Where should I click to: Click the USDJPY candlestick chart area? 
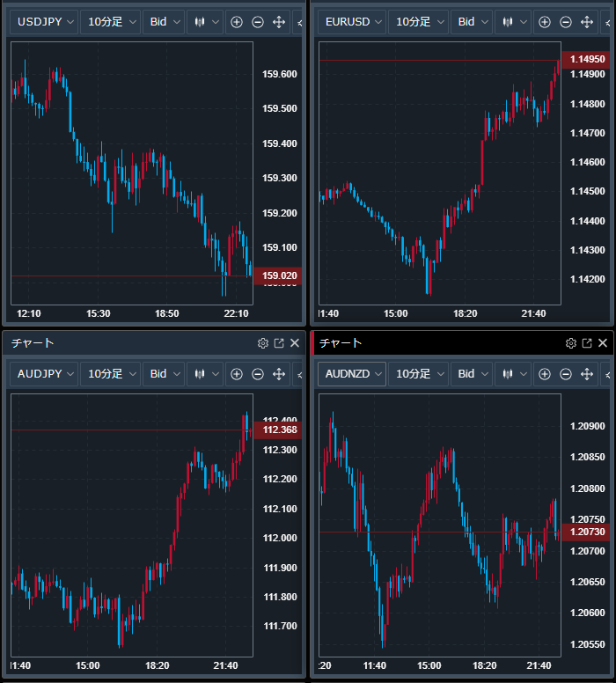click(132, 173)
